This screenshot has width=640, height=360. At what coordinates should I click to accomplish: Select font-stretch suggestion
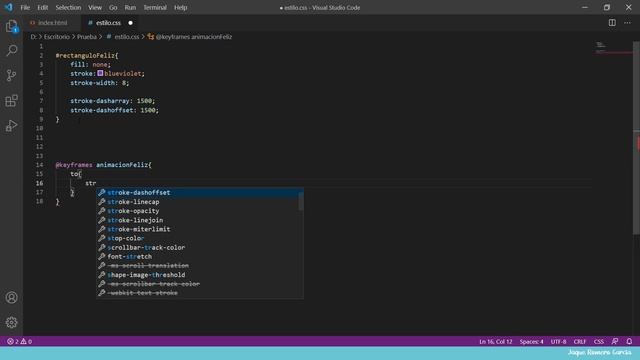(198, 257)
